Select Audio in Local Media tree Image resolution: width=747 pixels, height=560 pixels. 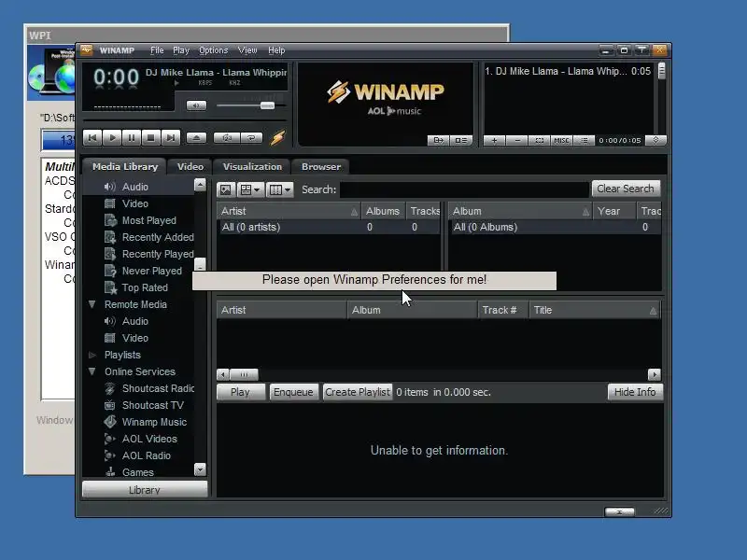[x=134, y=187]
